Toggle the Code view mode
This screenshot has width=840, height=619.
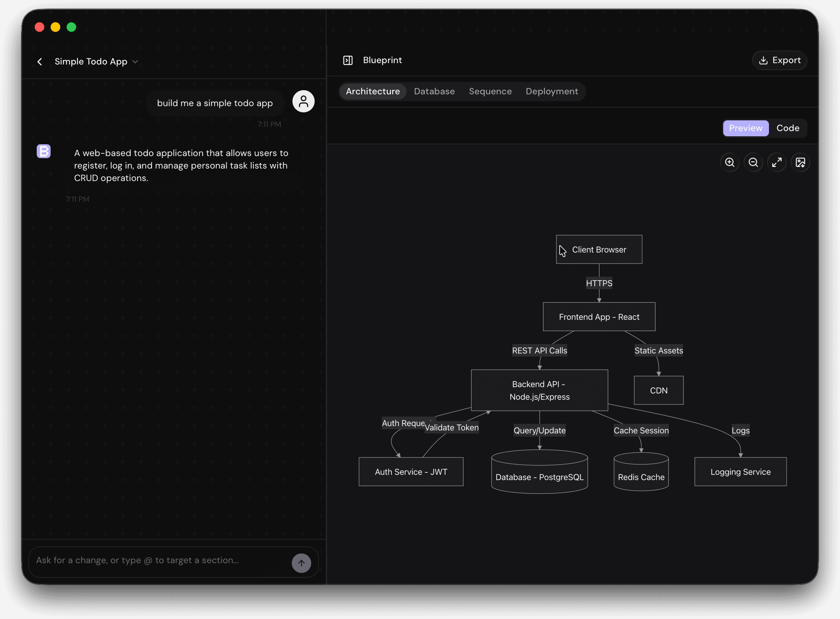[788, 128]
